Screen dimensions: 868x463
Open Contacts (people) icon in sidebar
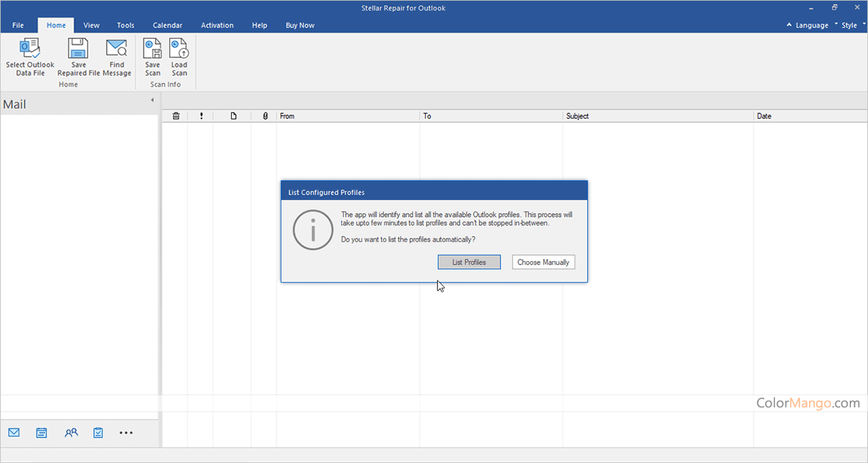pyautogui.click(x=71, y=432)
